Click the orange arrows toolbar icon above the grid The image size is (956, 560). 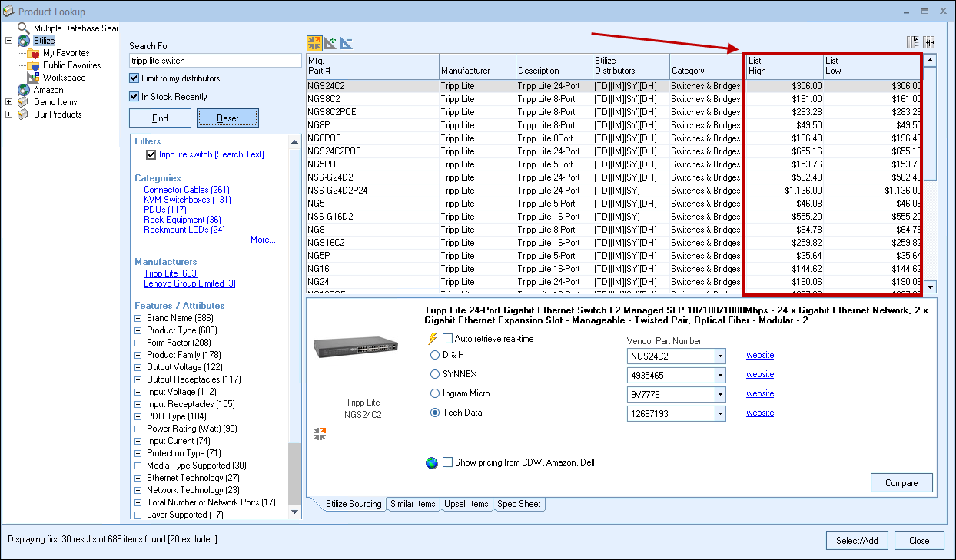tap(314, 43)
